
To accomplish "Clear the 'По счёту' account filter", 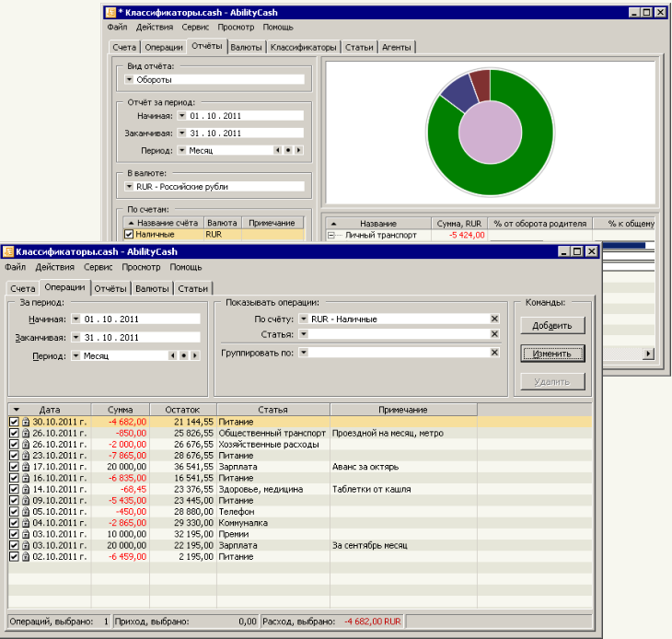I will point(494,319).
